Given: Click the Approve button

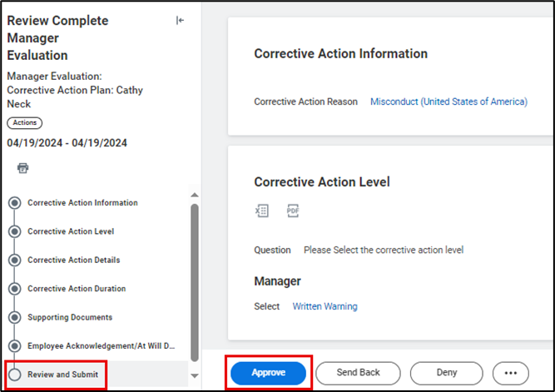Looking at the screenshot, I should [269, 373].
